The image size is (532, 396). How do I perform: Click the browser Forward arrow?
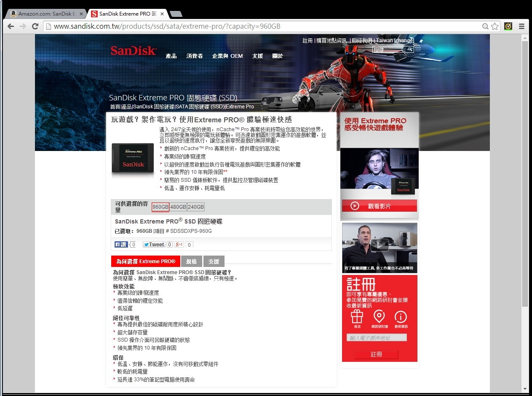click(23, 26)
